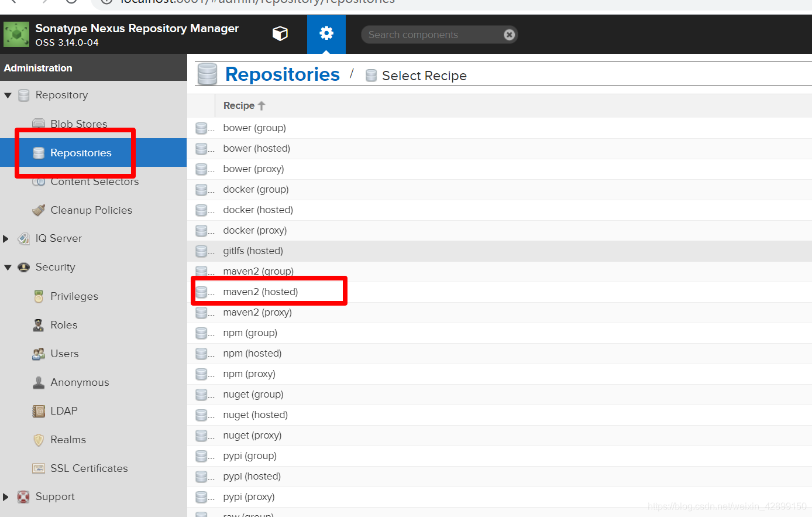The width and height of the screenshot is (812, 517).
Task: Click the Nexus logo icon
Action: pyautogui.click(x=16, y=35)
